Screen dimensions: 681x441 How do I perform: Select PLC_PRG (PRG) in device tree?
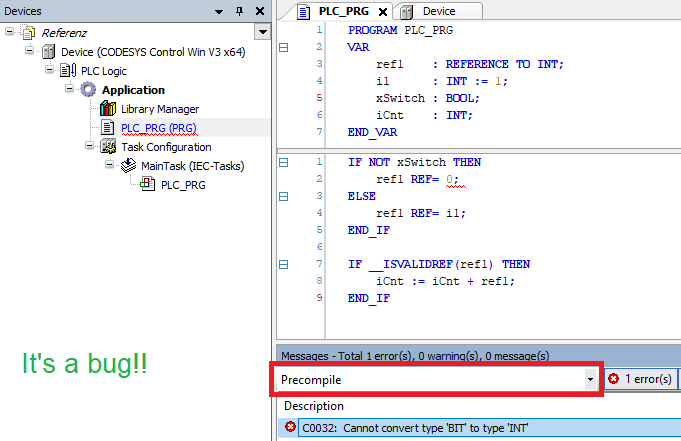(x=158, y=128)
